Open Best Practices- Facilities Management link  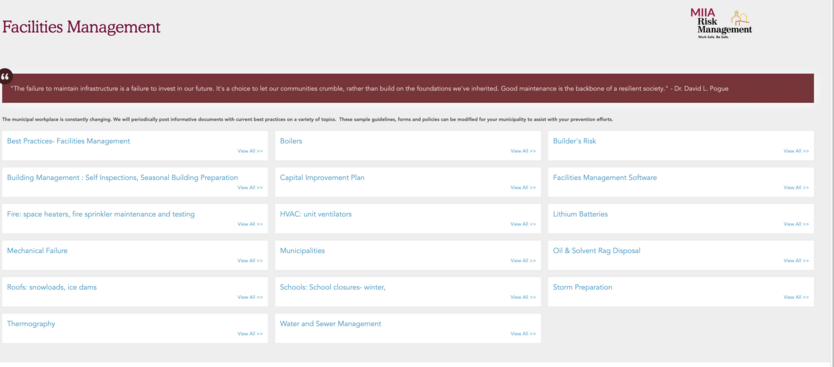pyautogui.click(x=69, y=141)
